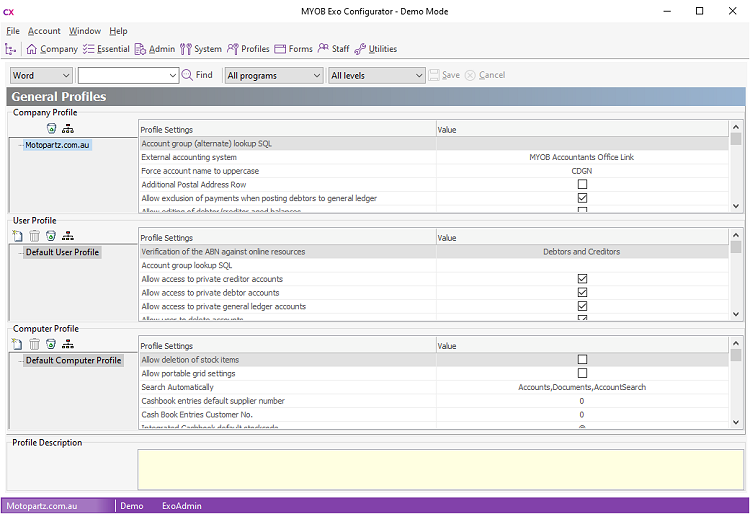Toggle access to private creditor accounts
The height and width of the screenshot is (514, 750).
582,279
